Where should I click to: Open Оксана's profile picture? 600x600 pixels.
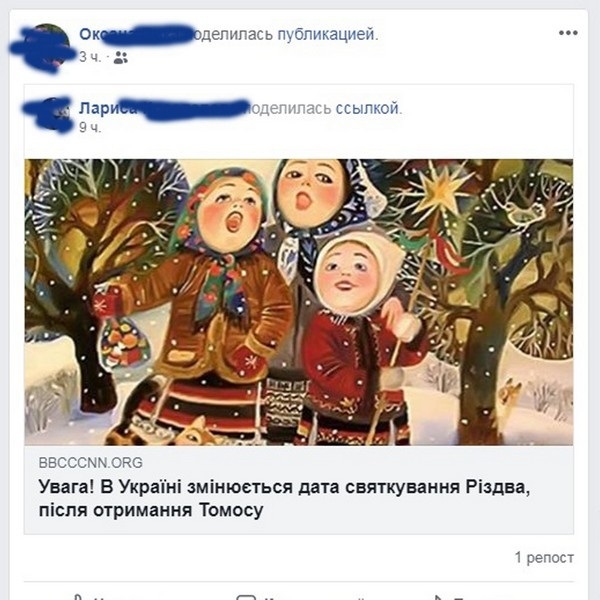(47, 47)
